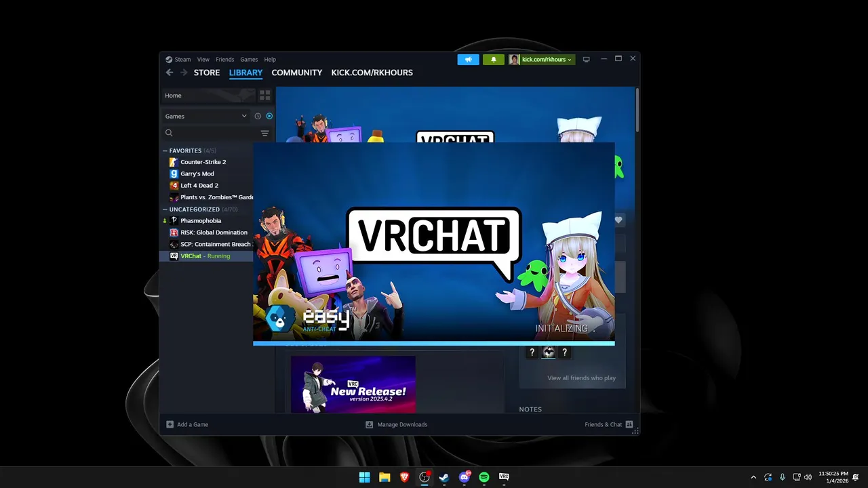Click the profile avatar picture in Steam header
Viewport: 868px width, 488px height.
pos(515,60)
